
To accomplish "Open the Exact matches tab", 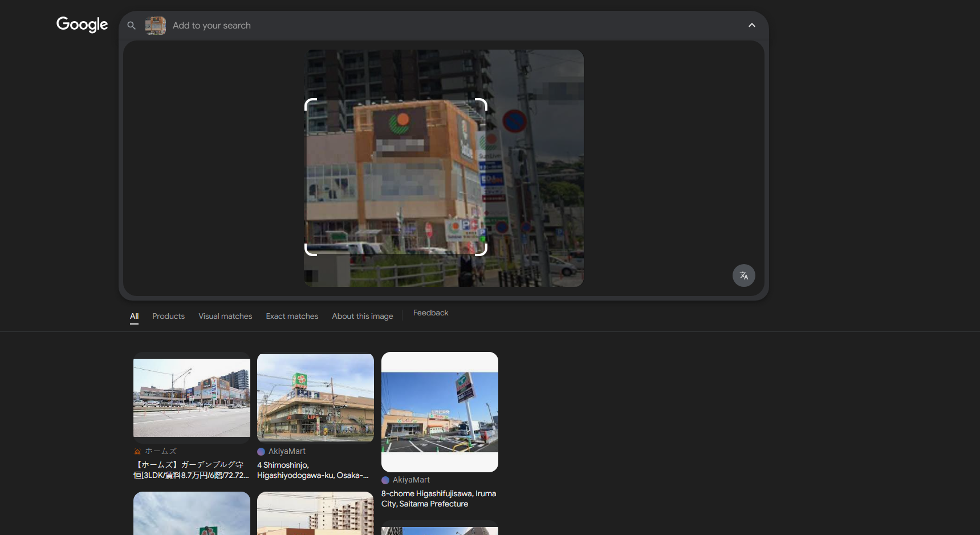I will pyautogui.click(x=292, y=317).
